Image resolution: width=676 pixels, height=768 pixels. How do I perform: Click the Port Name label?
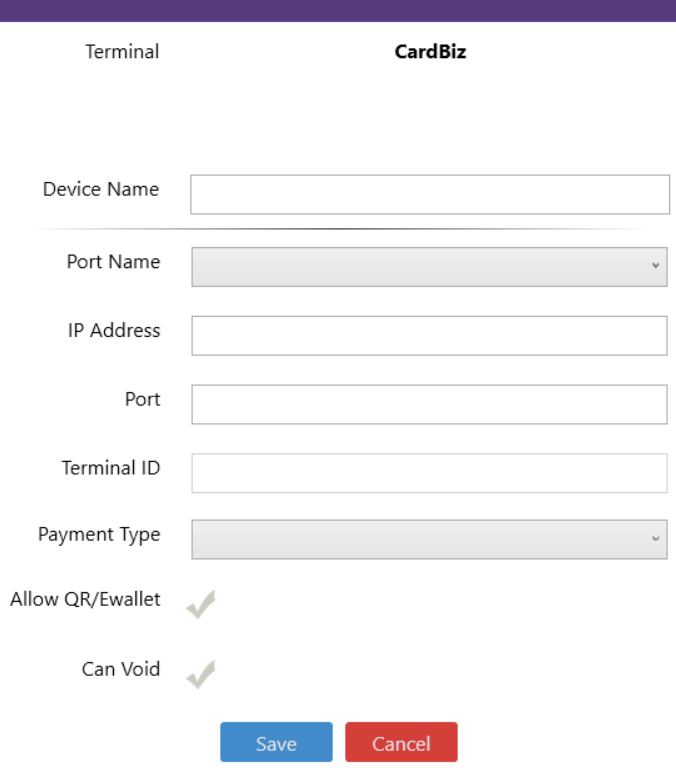(113, 262)
